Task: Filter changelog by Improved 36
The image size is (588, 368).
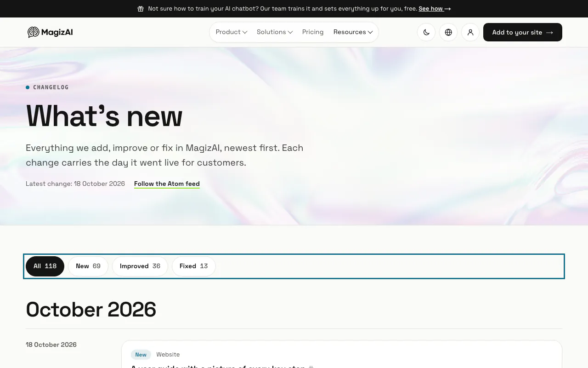Action: pyautogui.click(x=140, y=266)
